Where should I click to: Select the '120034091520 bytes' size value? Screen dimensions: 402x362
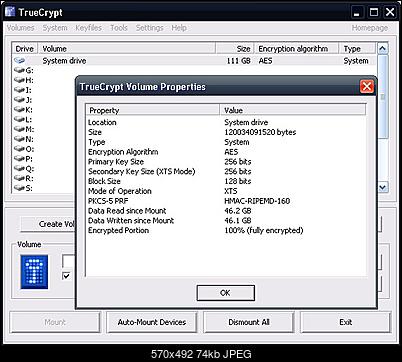click(260, 132)
